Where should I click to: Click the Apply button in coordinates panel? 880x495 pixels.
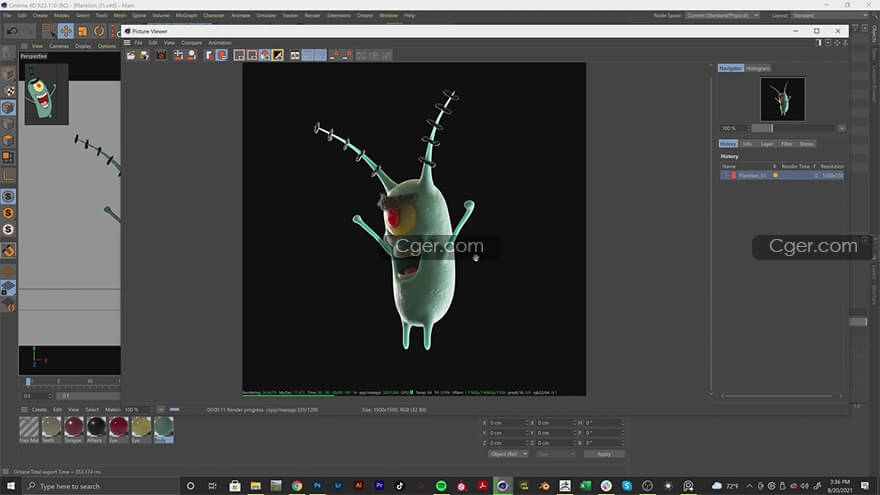pyautogui.click(x=604, y=454)
